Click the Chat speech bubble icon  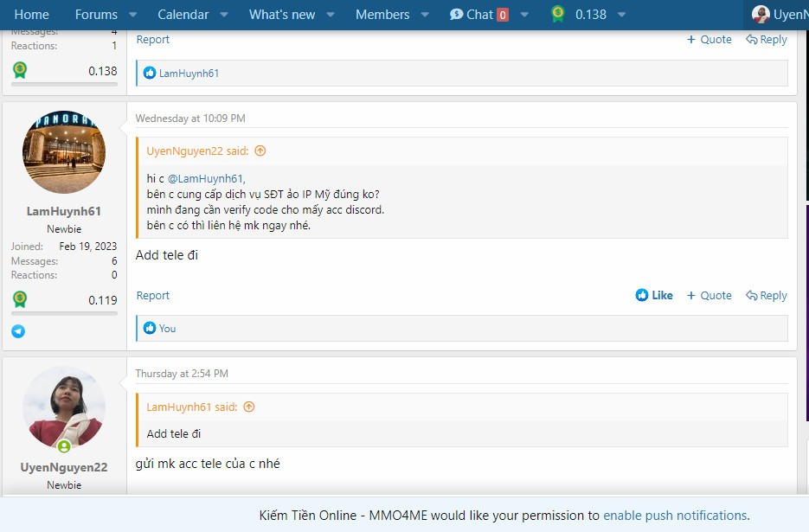click(456, 15)
